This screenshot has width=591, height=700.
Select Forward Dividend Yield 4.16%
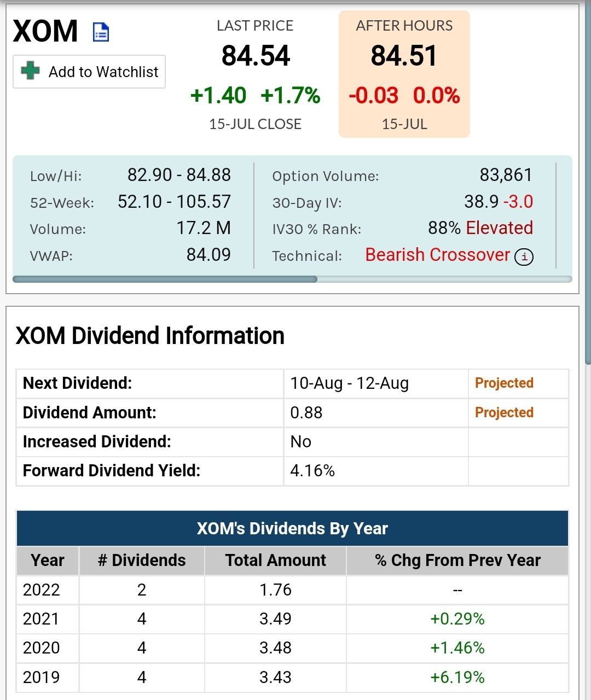(312, 471)
